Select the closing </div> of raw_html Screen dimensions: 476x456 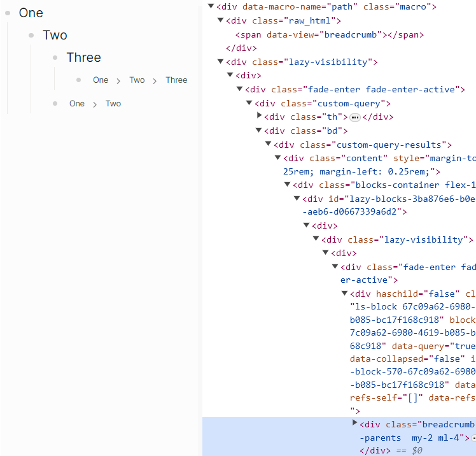click(241, 48)
